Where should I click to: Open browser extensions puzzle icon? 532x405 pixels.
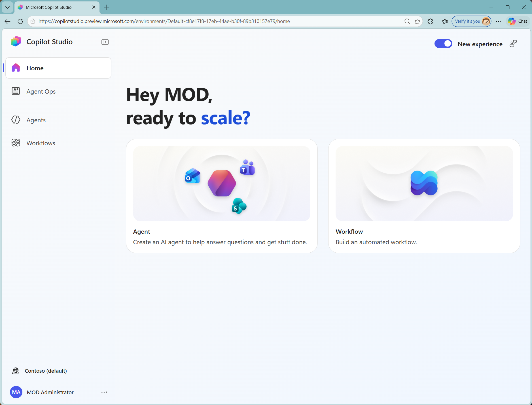click(x=430, y=21)
